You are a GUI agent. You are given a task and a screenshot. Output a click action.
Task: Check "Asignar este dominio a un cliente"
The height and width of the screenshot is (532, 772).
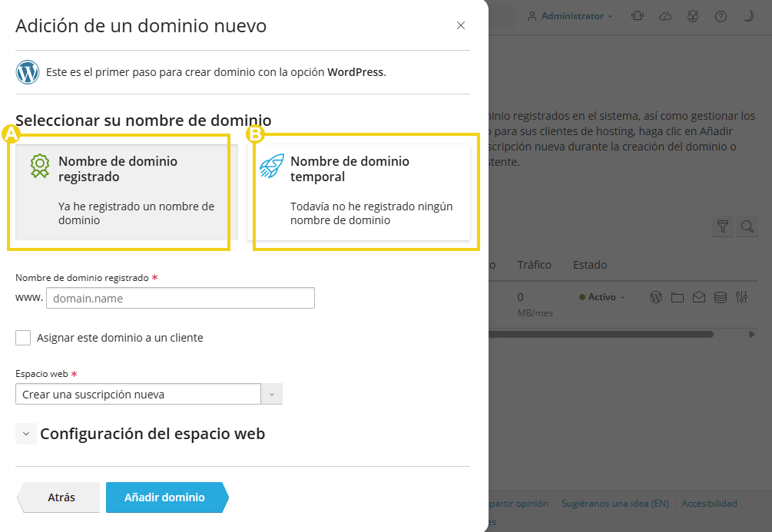point(23,338)
